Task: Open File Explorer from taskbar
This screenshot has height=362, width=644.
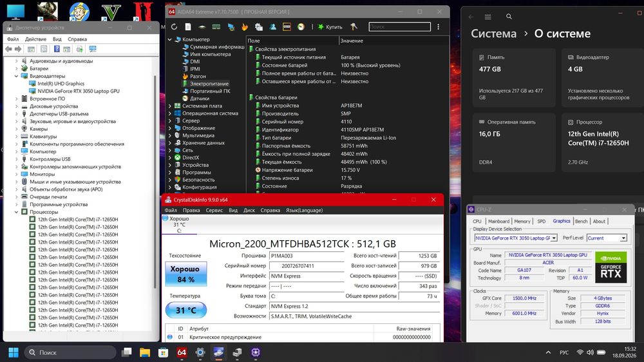Action: (144, 352)
